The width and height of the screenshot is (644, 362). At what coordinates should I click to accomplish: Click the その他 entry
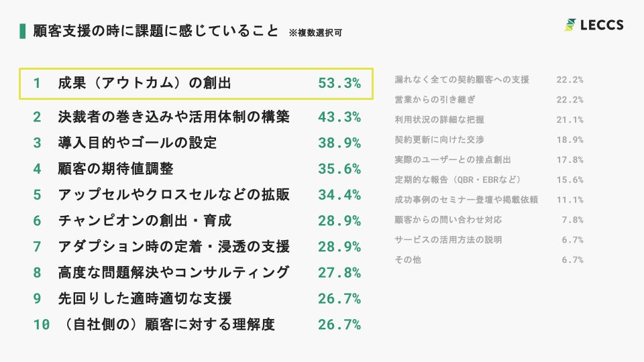[x=408, y=259]
